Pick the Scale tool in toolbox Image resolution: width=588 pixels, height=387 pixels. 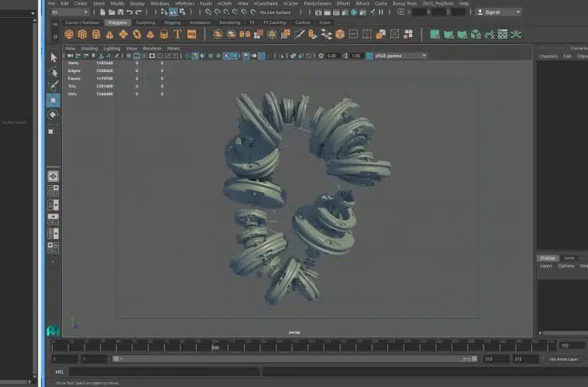pyautogui.click(x=53, y=130)
